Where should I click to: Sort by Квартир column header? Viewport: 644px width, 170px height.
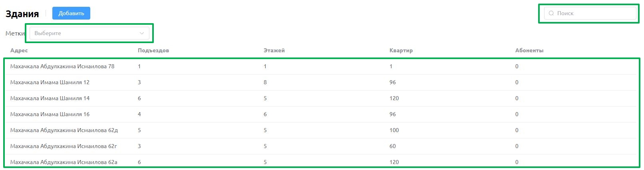point(401,50)
